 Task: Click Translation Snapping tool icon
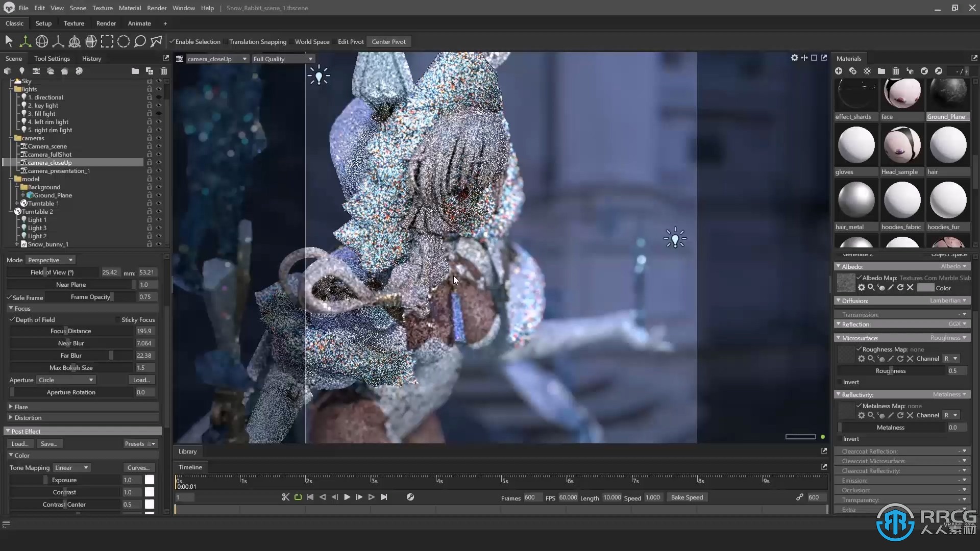click(258, 42)
